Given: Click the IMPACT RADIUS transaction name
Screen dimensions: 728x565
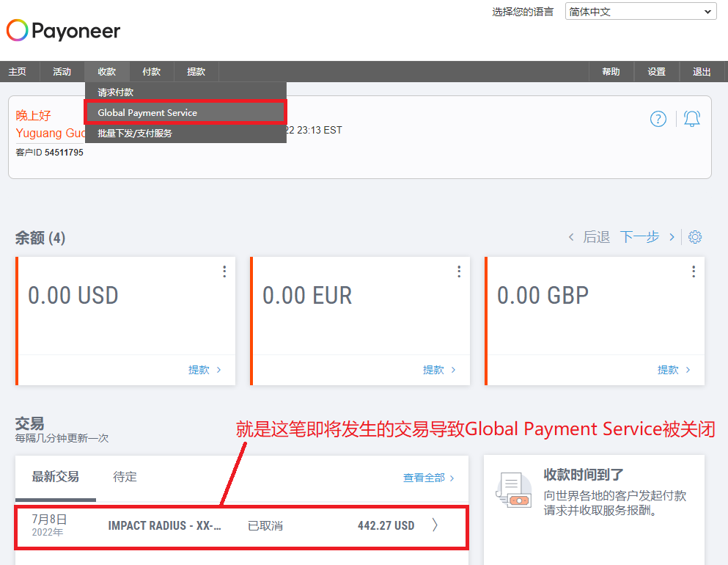Looking at the screenshot, I should [164, 525].
